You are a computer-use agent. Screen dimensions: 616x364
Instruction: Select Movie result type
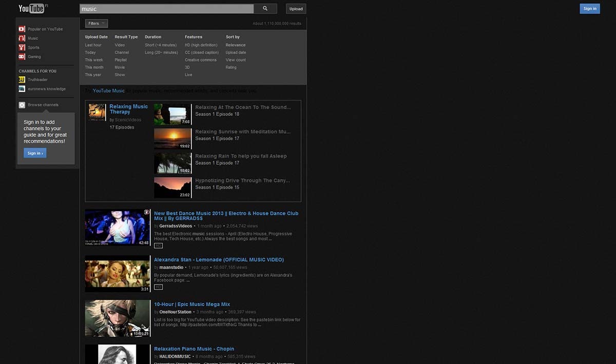(x=120, y=67)
